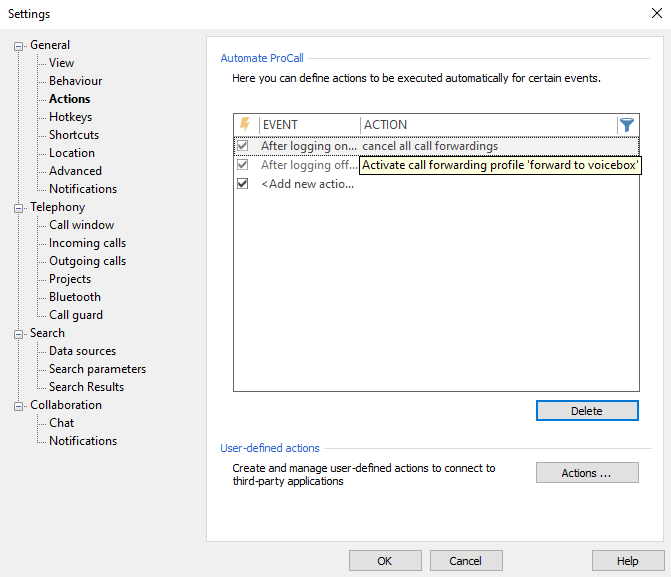Click the Help button

click(628, 561)
